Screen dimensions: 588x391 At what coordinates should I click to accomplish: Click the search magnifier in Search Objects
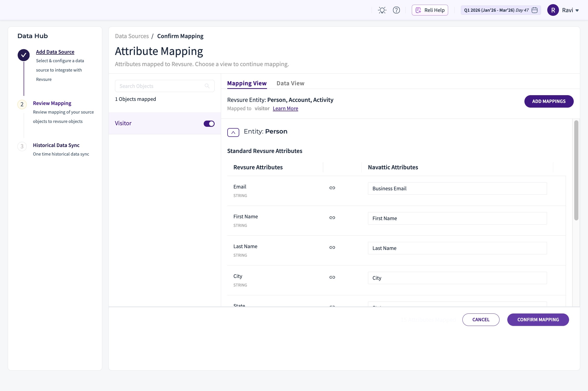tap(207, 86)
